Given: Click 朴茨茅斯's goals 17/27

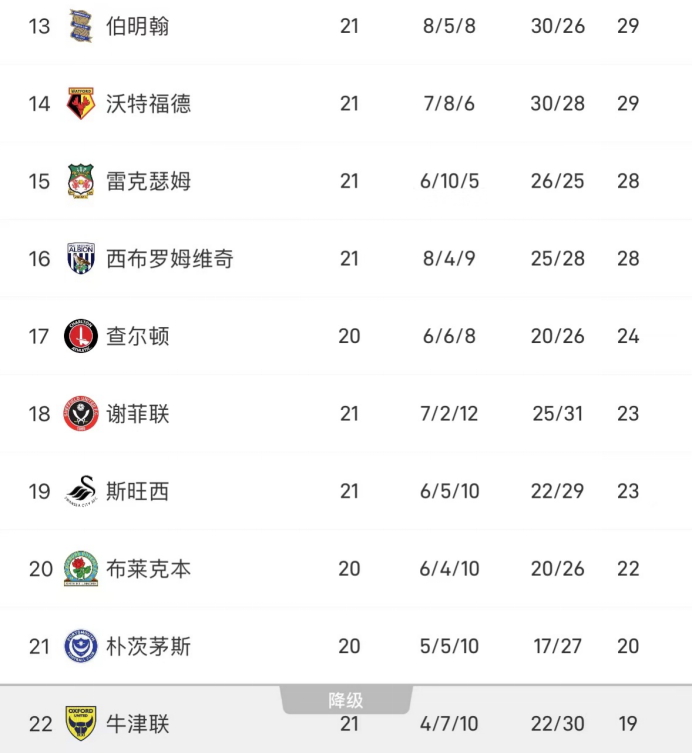Looking at the screenshot, I should [557, 647].
